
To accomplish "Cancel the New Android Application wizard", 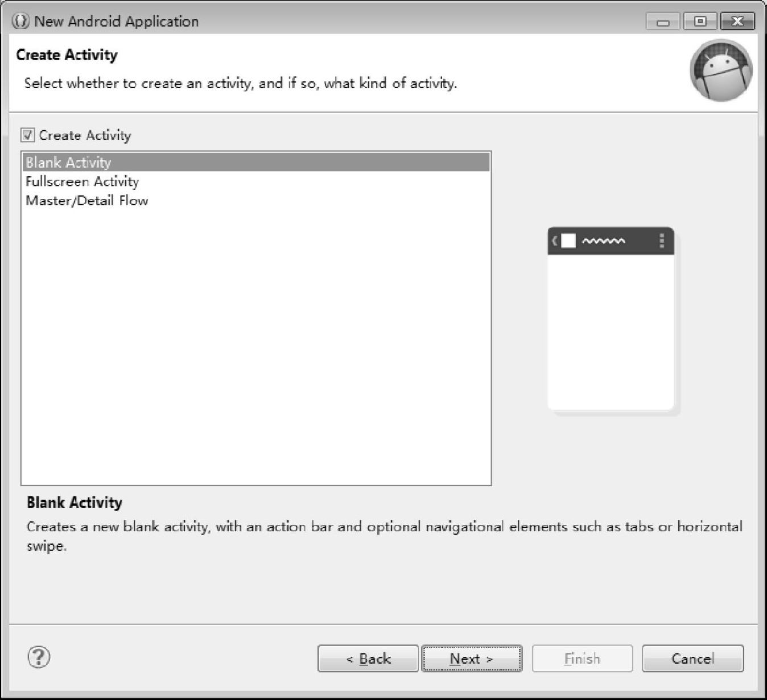I will click(692, 658).
